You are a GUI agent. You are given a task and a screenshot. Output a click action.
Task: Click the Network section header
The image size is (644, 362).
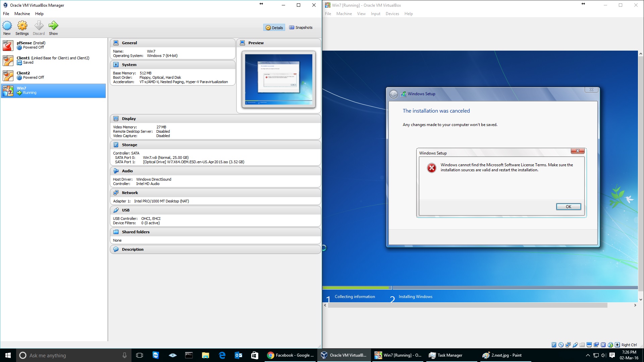click(x=215, y=193)
